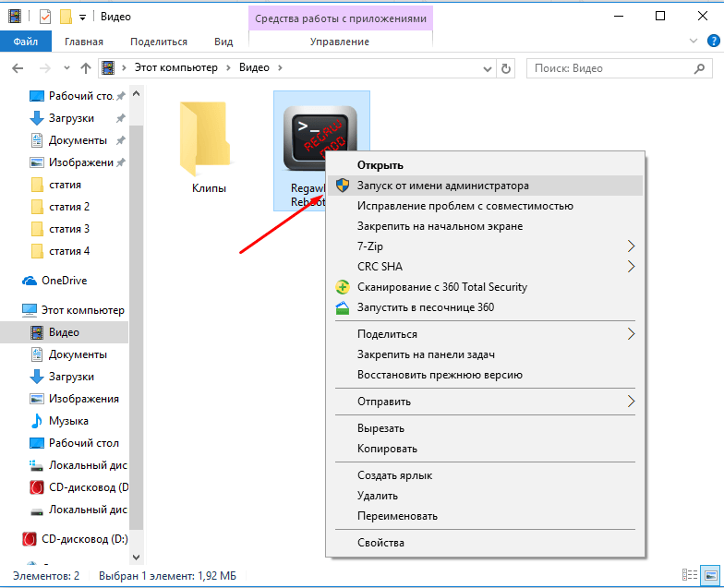Open pinned Рабочий стол in quick access
Image resolution: width=724 pixels, height=588 pixels.
tap(81, 96)
